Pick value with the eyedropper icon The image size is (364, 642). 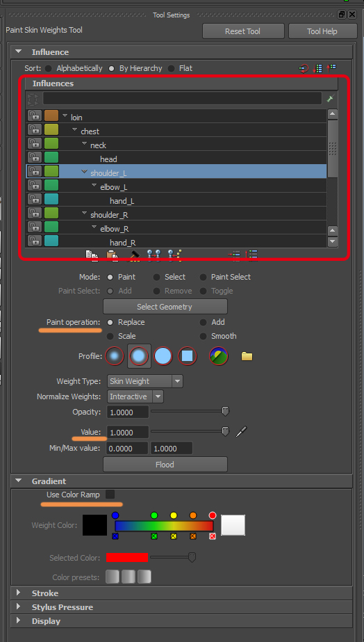[241, 431]
